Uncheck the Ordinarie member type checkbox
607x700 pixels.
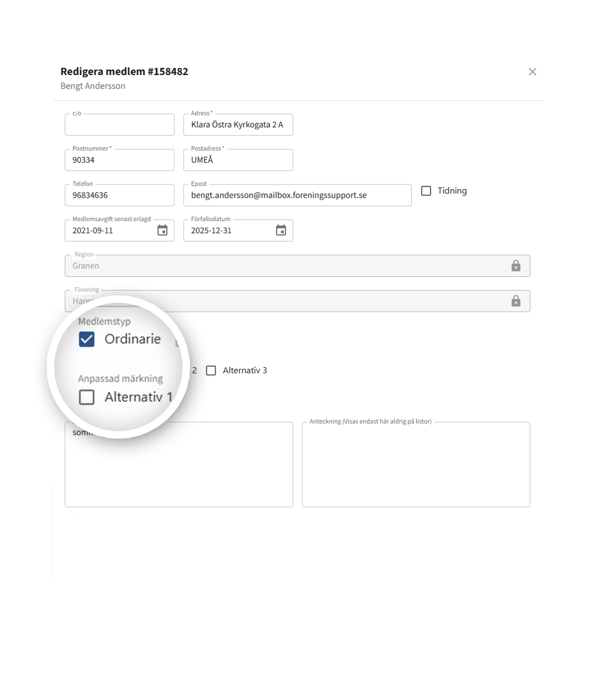87,339
